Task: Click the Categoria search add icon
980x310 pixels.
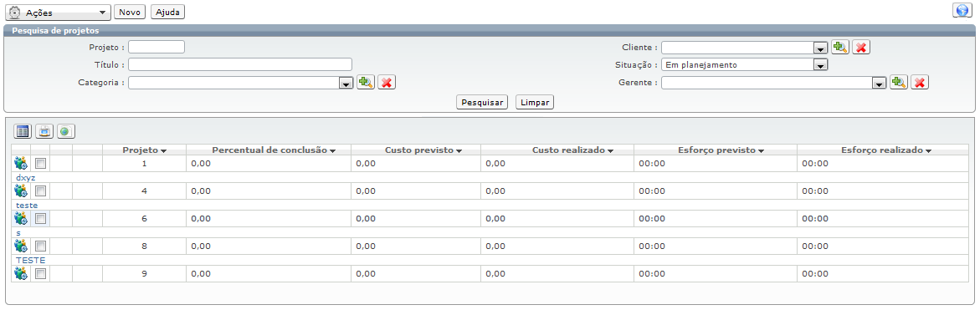Action: pyautogui.click(x=366, y=83)
